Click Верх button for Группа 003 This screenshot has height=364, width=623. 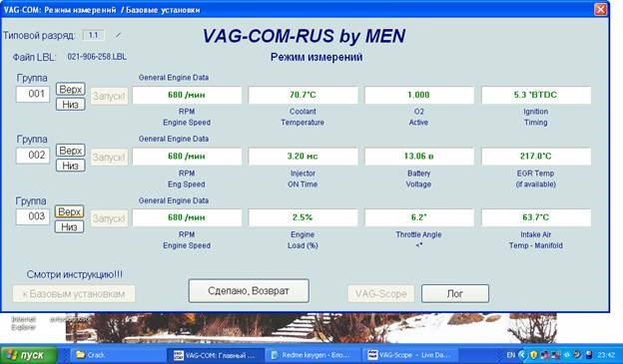click(x=69, y=211)
